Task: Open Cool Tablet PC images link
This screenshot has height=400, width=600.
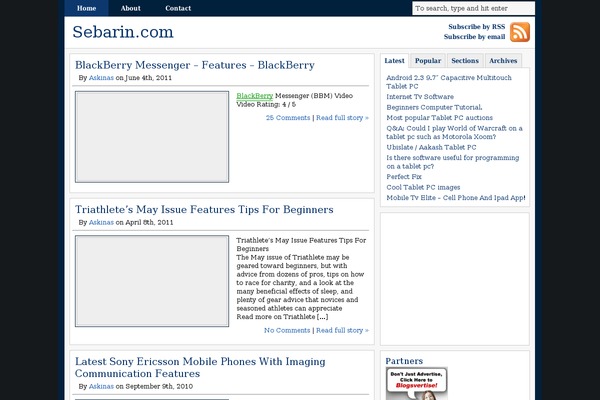Action: (x=423, y=187)
